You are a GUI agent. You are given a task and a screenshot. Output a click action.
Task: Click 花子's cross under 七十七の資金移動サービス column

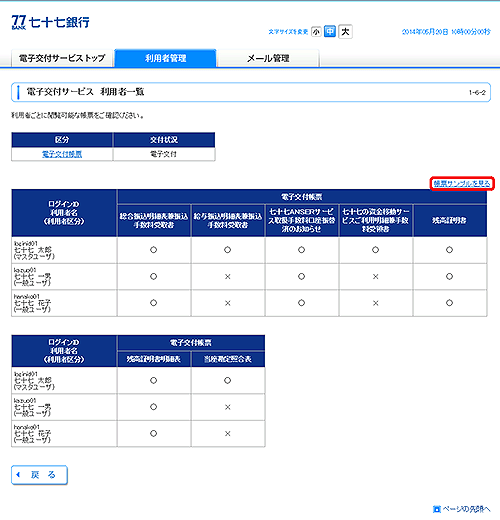[x=376, y=303]
